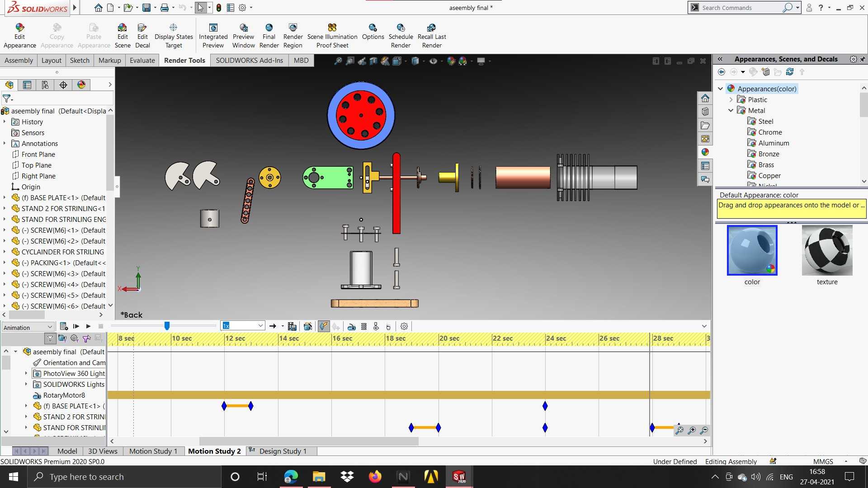Open PhotoView render Options
The height and width of the screenshot is (488, 868).
(x=373, y=32)
